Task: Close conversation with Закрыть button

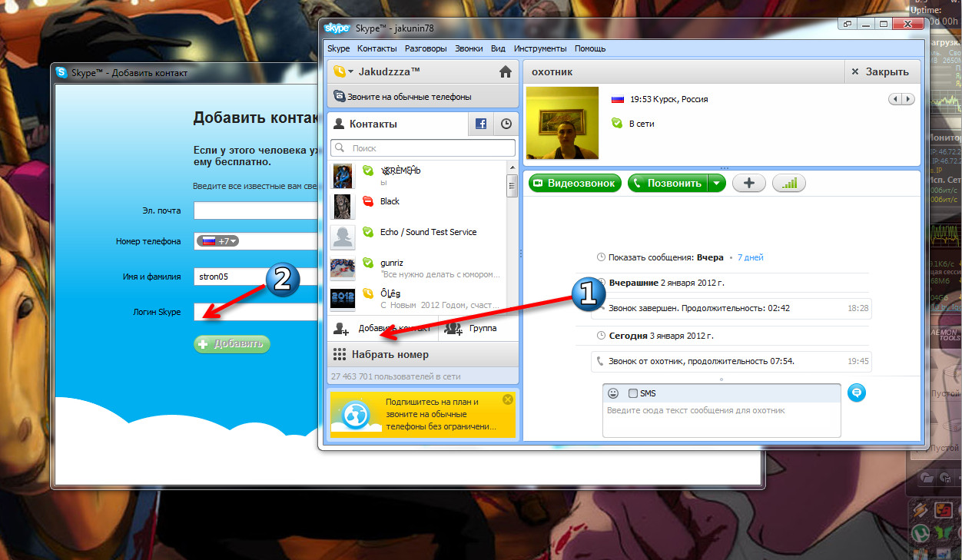Action: tap(881, 72)
